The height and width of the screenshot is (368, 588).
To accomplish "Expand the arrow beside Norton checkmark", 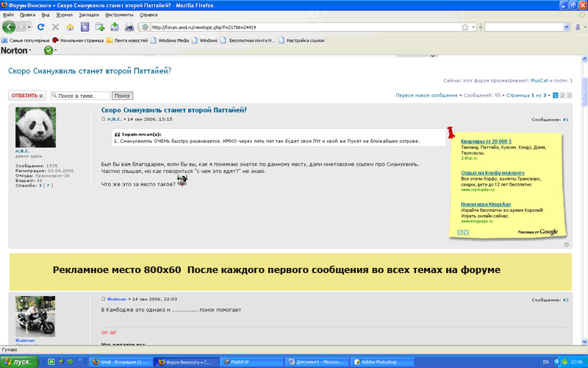I will [x=56, y=50].
